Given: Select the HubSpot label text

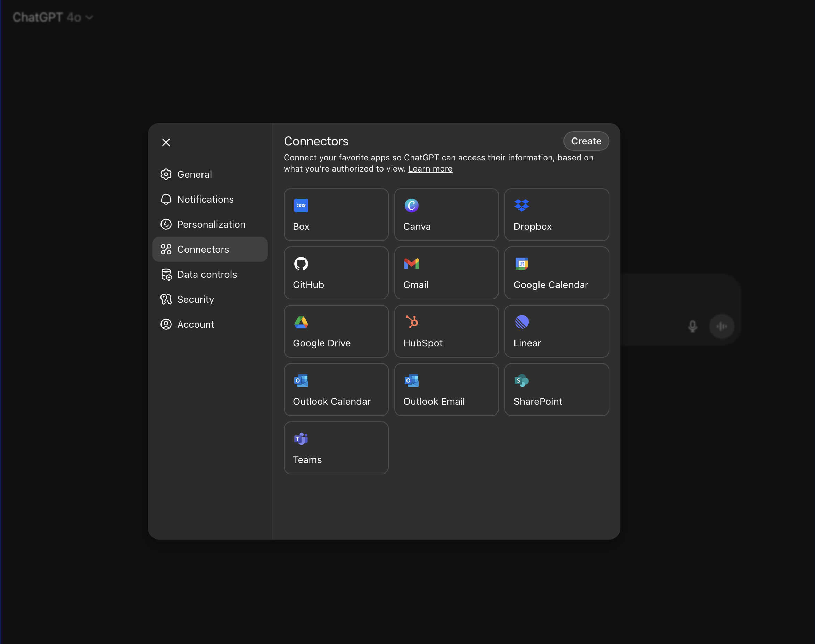Looking at the screenshot, I should point(422,343).
